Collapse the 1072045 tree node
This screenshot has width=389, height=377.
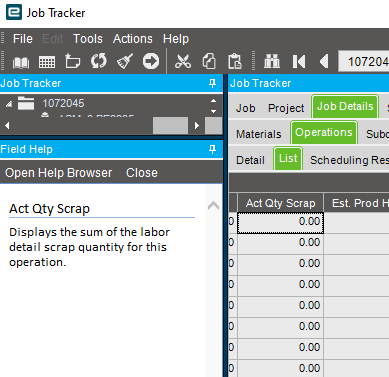(x=9, y=104)
